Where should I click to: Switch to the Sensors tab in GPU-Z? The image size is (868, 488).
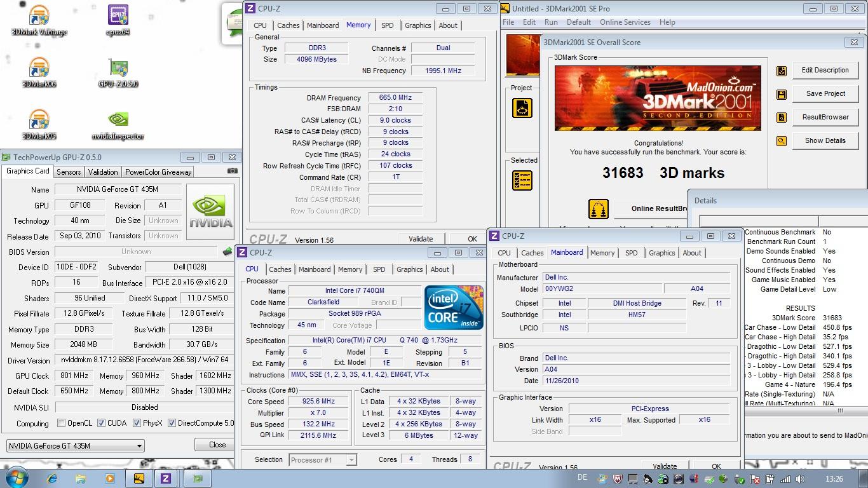pyautogui.click(x=69, y=172)
